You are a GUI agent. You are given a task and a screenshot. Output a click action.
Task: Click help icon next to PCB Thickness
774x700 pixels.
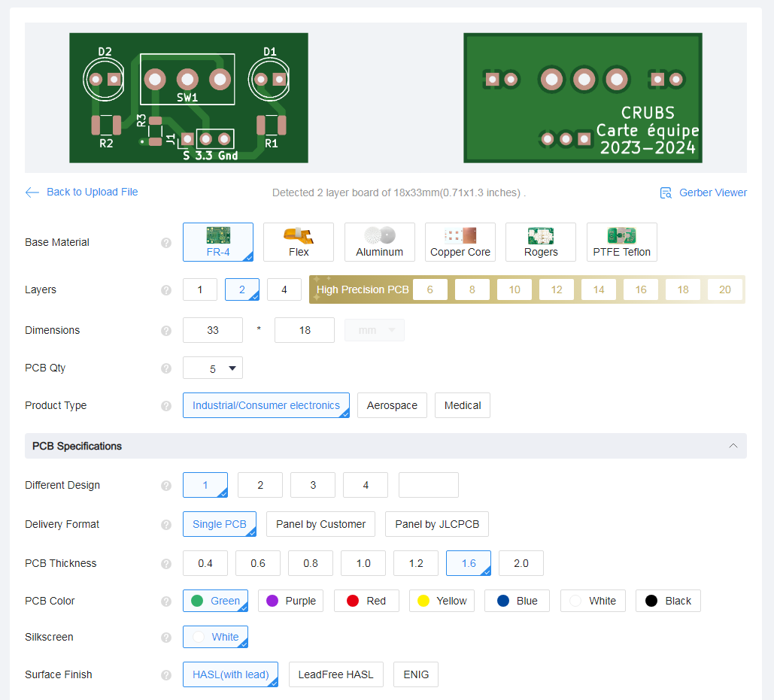(166, 564)
